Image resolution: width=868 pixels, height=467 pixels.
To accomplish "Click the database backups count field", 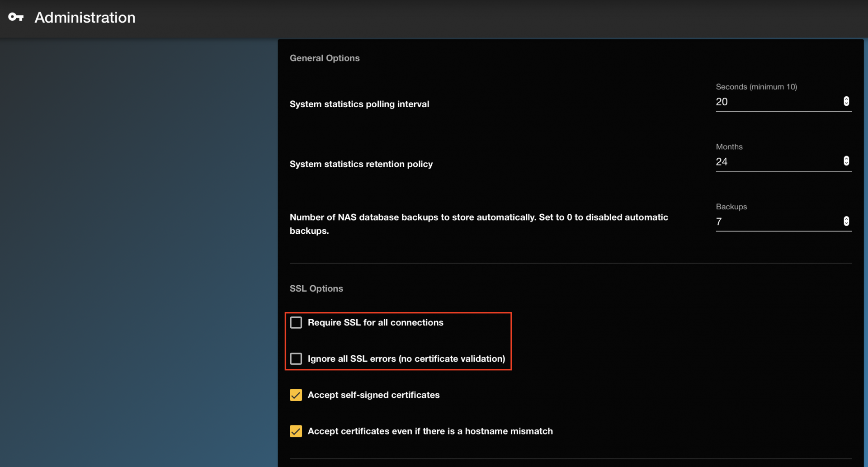I will [x=778, y=222].
